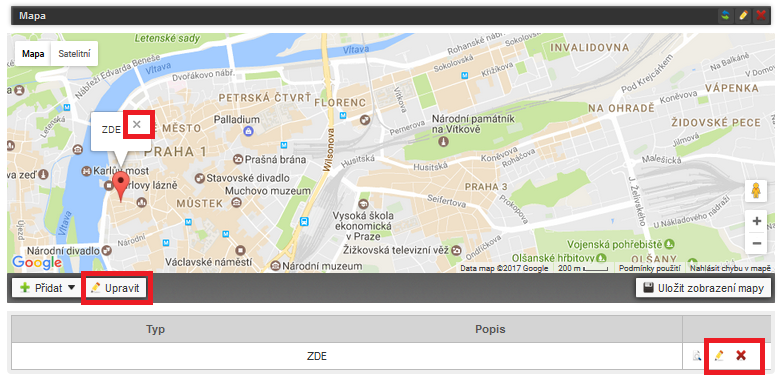Delete ZDE row with red cross
This screenshot has width=779, height=378.
(x=741, y=356)
